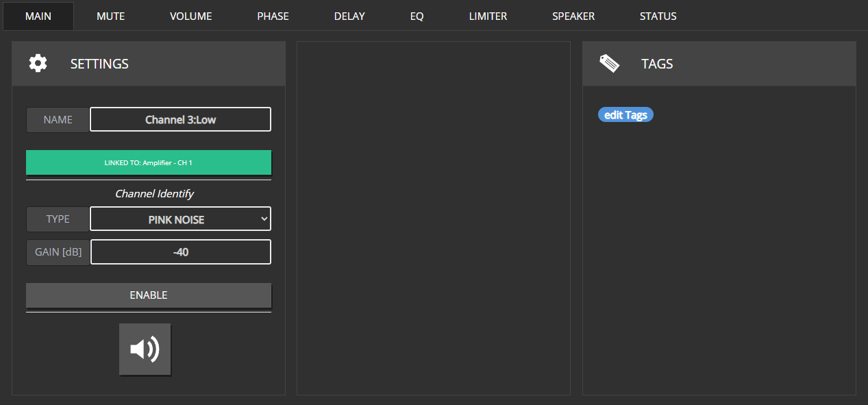The height and width of the screenshot is (405, 868).
Task: Click the NAME label box
Action: pos(58,119)
